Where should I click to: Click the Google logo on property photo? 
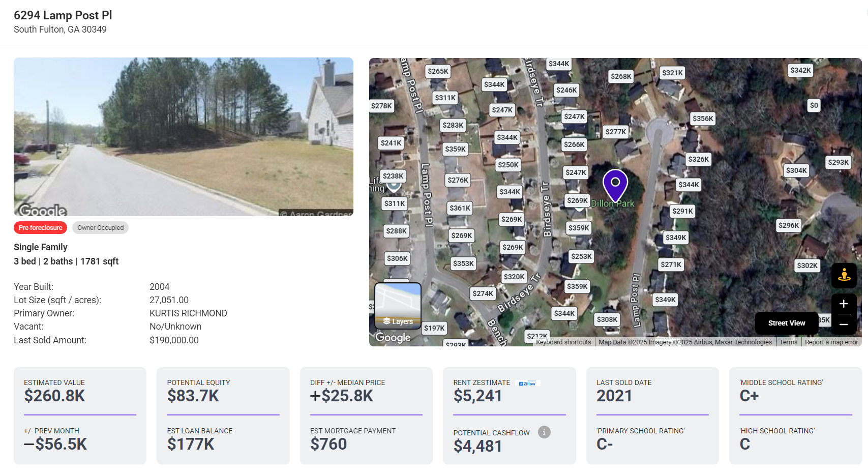[43, 210]
